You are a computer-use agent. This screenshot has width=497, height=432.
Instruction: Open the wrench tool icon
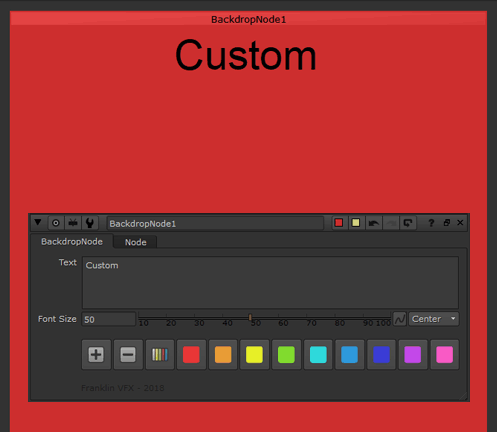coord(90,223)
